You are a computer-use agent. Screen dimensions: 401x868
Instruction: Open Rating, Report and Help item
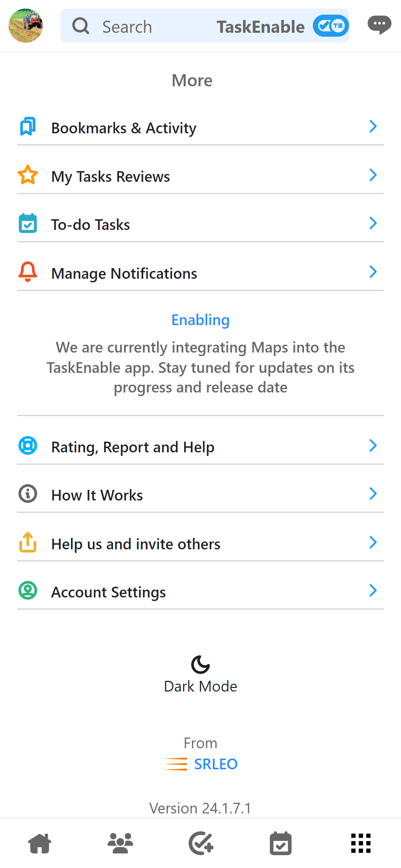pyautogui.click(x=133, y=447)
